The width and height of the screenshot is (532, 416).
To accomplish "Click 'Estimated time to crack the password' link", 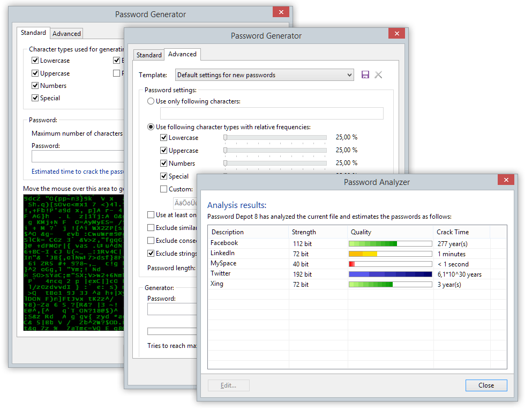I will point(78,172).
